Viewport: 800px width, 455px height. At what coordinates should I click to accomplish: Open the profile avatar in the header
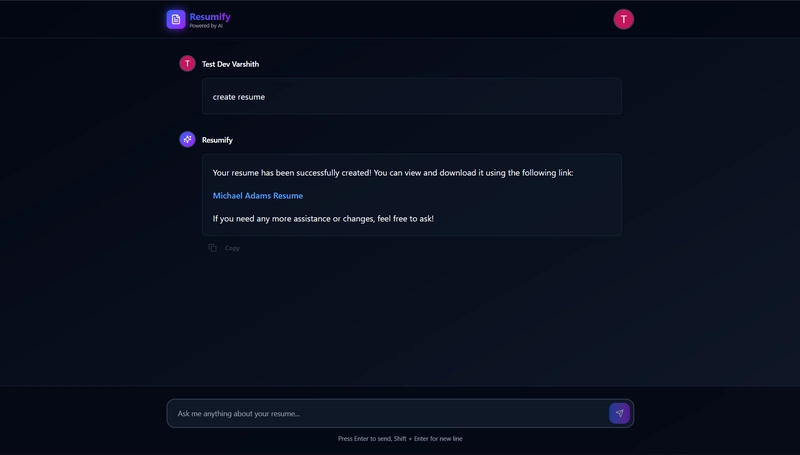(x=624, y=19)
